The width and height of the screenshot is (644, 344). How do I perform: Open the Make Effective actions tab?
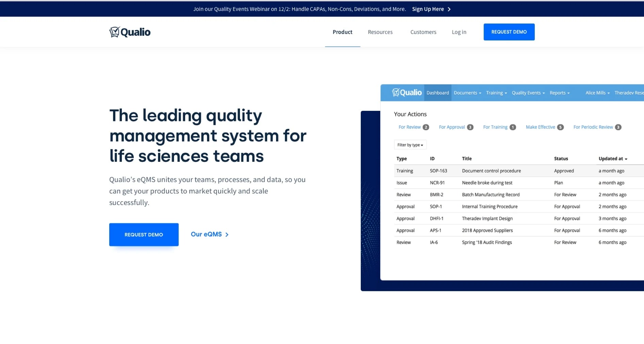tap(540, 127)
